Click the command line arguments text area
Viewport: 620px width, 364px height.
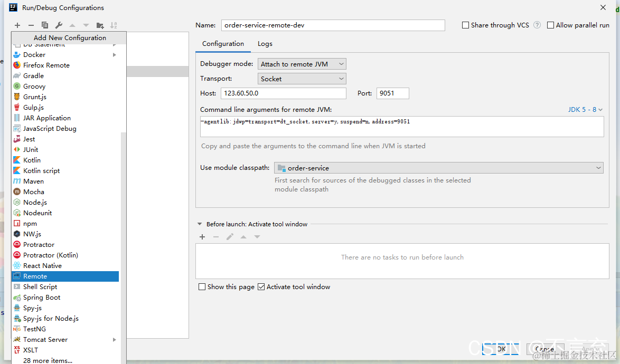coord(402,126)
